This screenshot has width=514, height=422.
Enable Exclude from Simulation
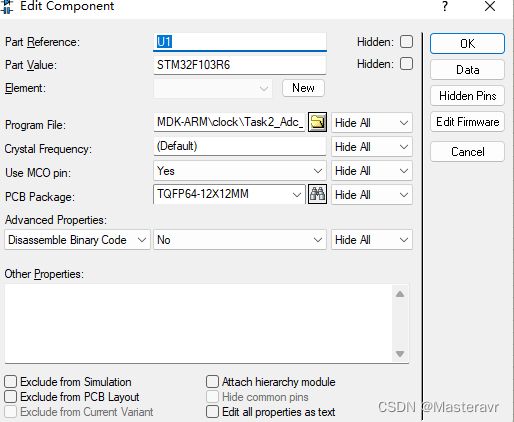[10, 381]
